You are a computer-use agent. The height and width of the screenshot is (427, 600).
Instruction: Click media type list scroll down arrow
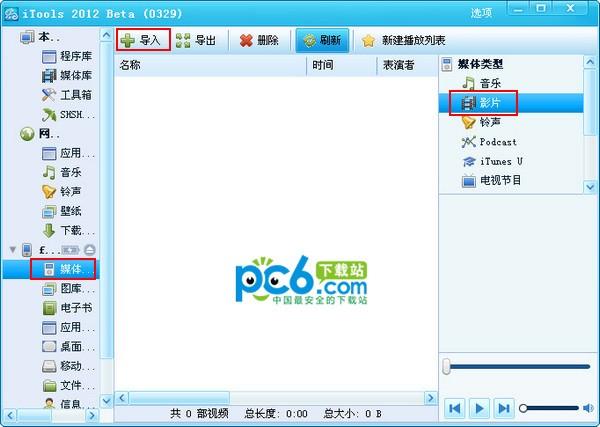(590, 187)
